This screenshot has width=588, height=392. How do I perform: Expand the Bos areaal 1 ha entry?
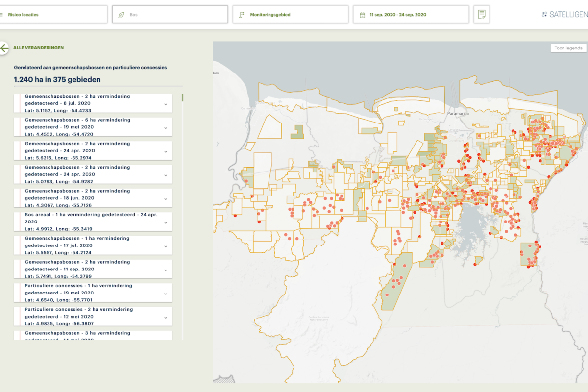pyautogui.click(x=166, y=222)
